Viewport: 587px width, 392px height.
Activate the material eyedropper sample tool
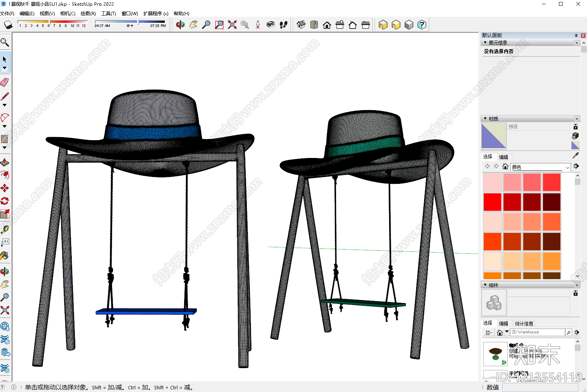pyautogui.click(x=576, y=156)
